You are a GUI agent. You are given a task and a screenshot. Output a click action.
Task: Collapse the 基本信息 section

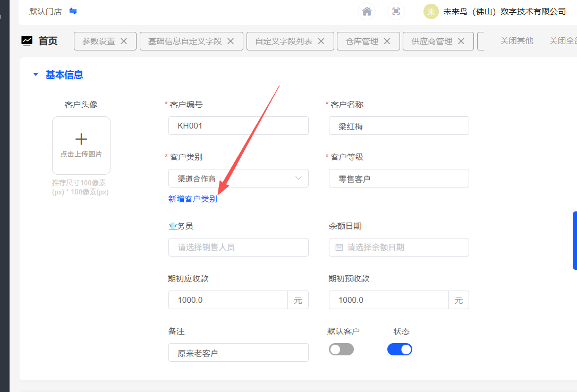point(36,75)
